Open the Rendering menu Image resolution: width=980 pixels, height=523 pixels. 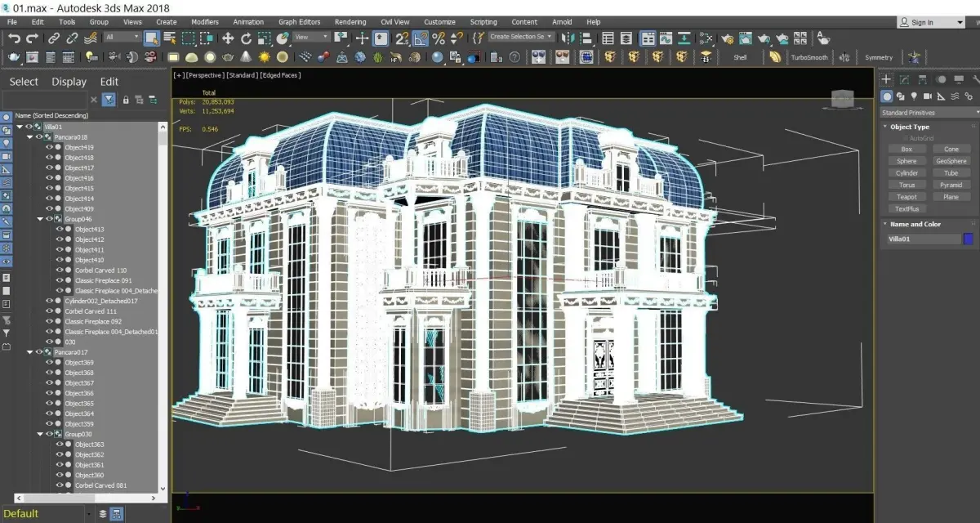click(x=350, y=22)
